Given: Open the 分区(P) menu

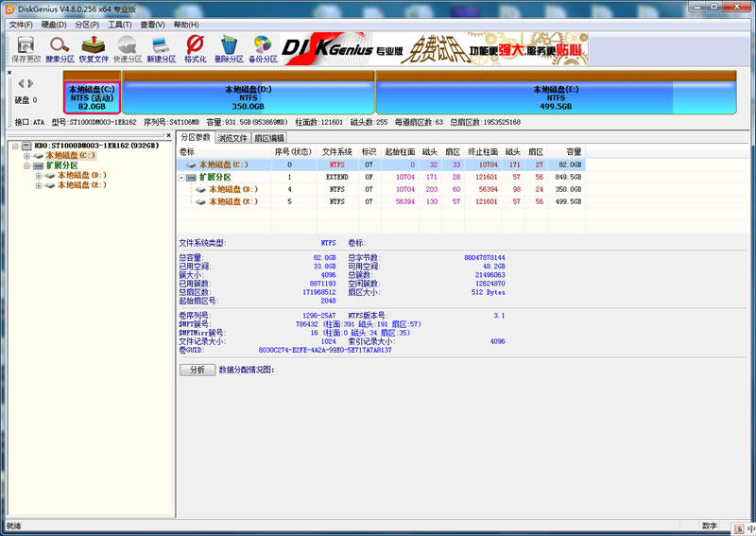Looking at the screenshot, I should 87,25.
